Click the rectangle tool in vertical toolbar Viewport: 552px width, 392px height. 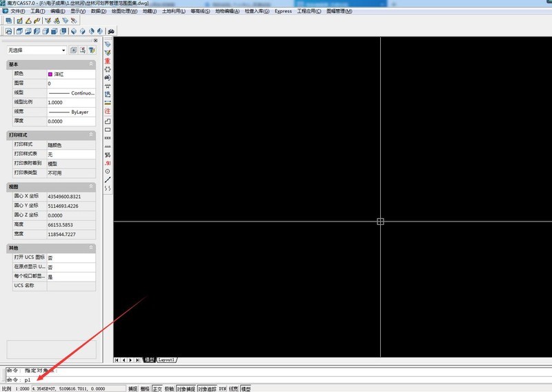(108, 130)
